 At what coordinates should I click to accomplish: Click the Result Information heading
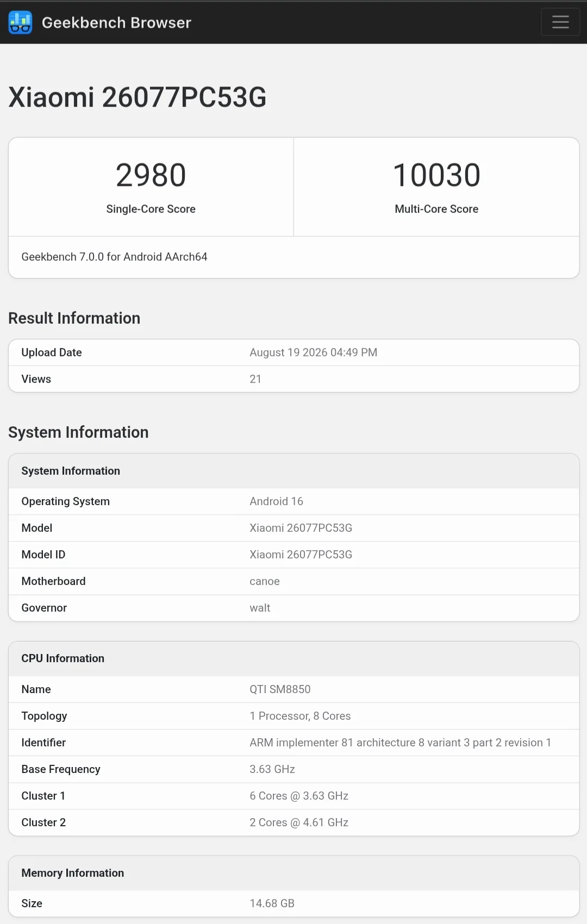coord(74,318)
